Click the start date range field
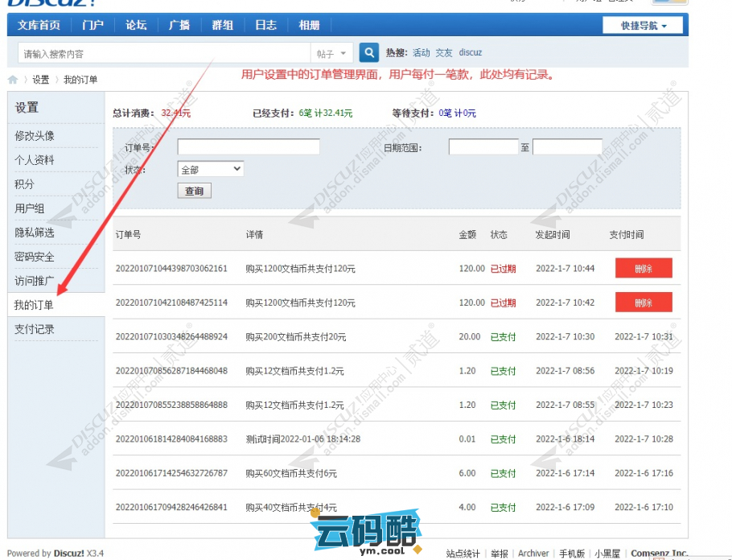This screenshot has height=560, width=732. coord(483,147)
